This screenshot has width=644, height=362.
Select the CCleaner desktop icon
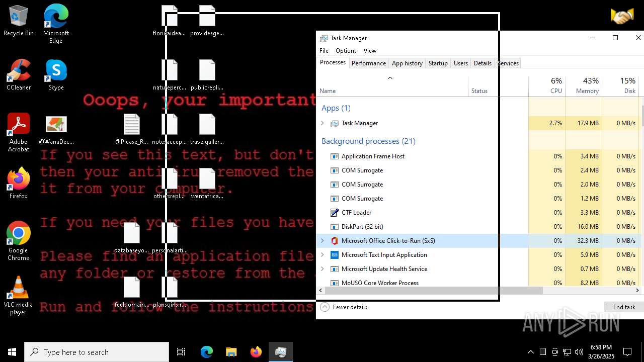19,75
